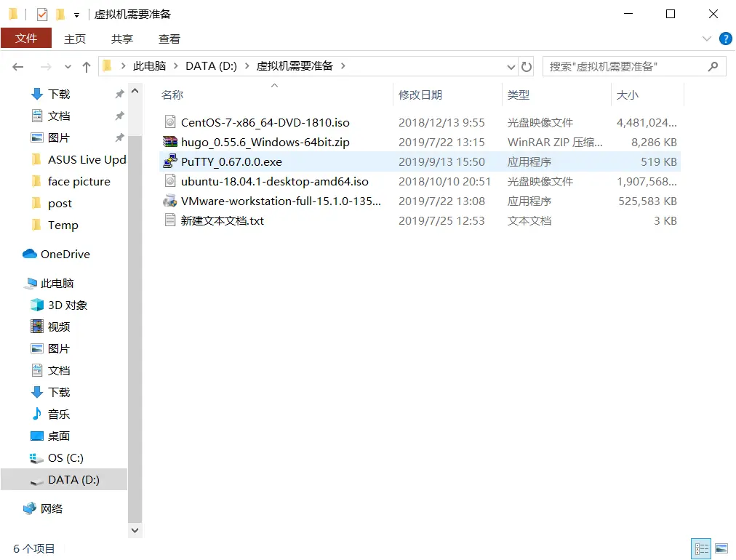Image resolution: width=736 pixels, height=560 pixels.
Task: Click the PuTTY executable icon
Action: click(x=170, y=161)
